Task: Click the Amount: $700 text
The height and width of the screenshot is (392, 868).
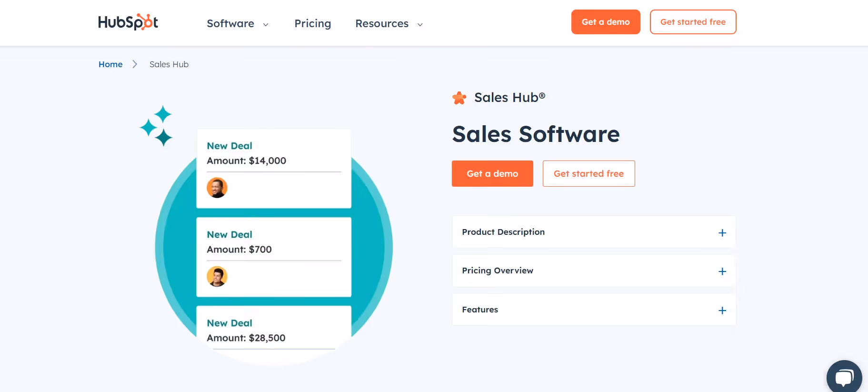Action: coord(239,249)
